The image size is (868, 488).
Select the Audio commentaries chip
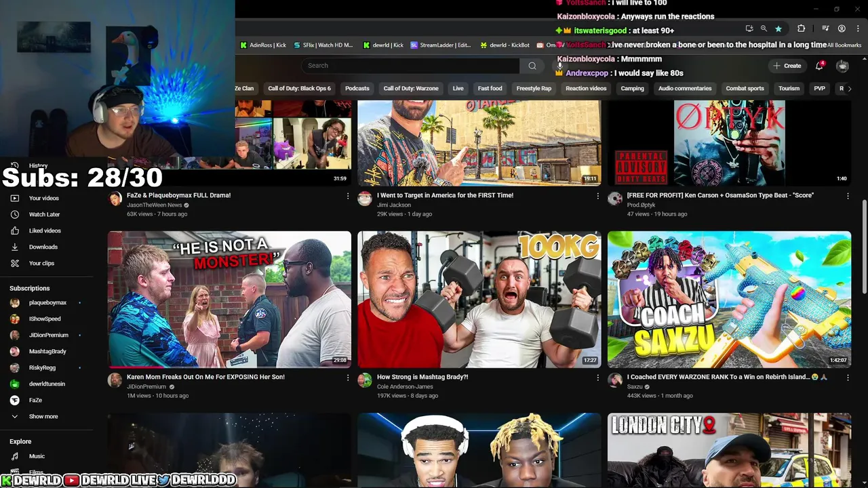click(x=685, y=89)
